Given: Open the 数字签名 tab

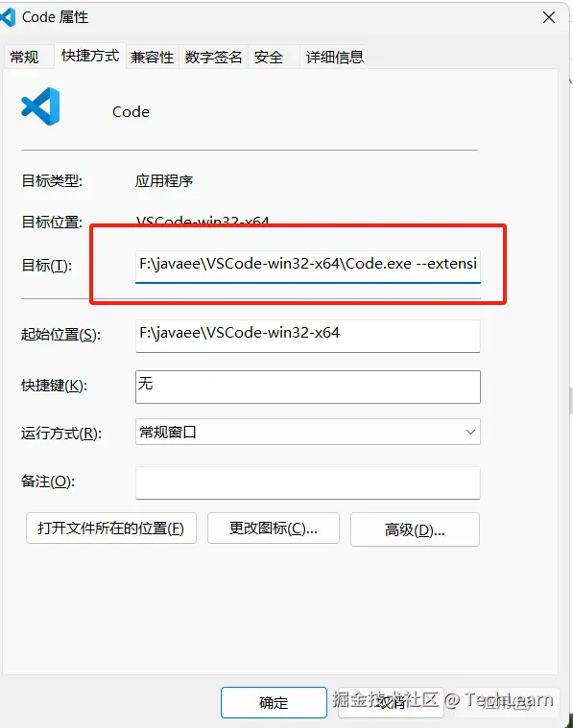Looking at the screenshot, I should tap(213, 58).
